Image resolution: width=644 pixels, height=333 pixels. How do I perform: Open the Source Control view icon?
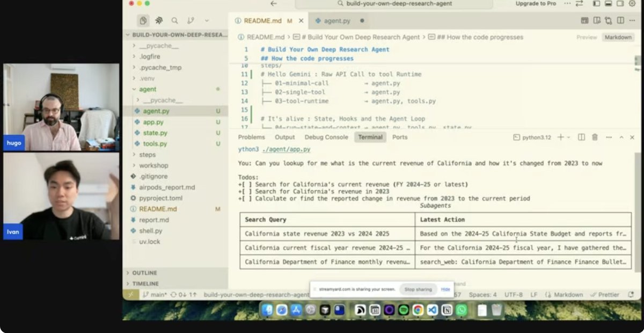pyautogui.click(x=191, y=20)
